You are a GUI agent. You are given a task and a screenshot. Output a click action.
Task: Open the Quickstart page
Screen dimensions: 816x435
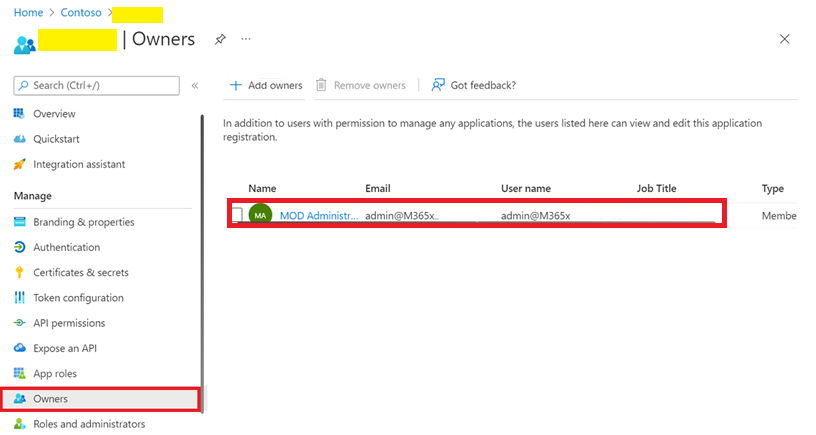pos(56,139)
